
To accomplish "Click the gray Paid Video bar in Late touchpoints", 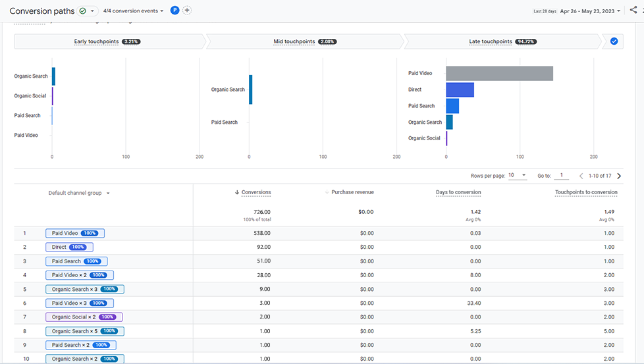I will point(499,74).
